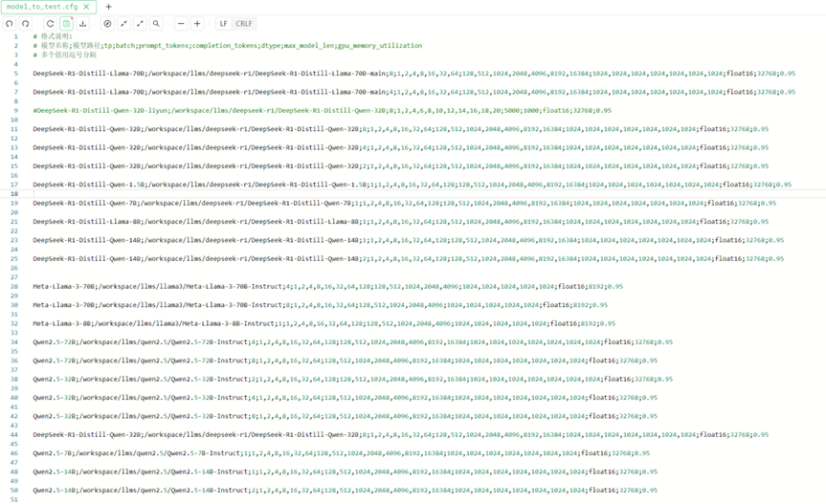Increase font size with plus button
The image size is (826, 504).
pyautogui.click(x=197, y=23)
